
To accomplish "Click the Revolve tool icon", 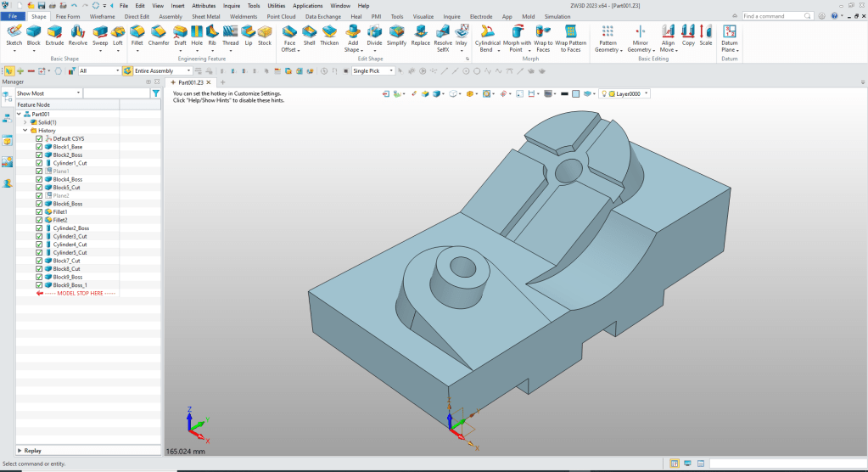I will [x=78, y=32].
